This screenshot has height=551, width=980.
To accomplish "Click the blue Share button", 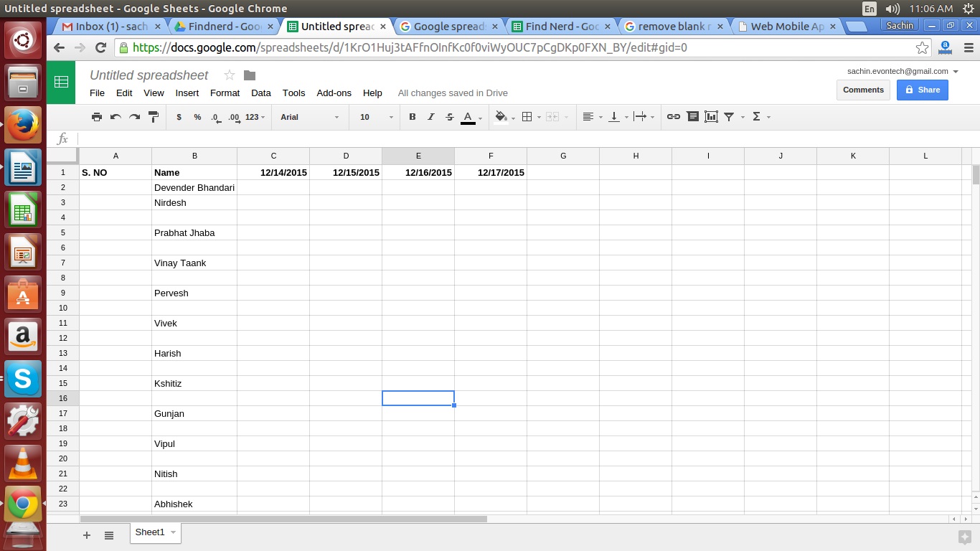I will pos(922,90).
